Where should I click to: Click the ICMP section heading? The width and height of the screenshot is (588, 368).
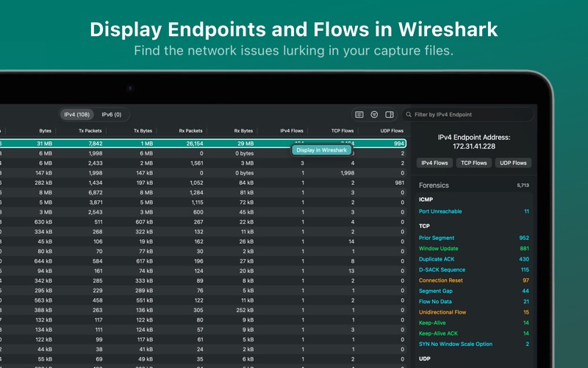click(426, 199)
